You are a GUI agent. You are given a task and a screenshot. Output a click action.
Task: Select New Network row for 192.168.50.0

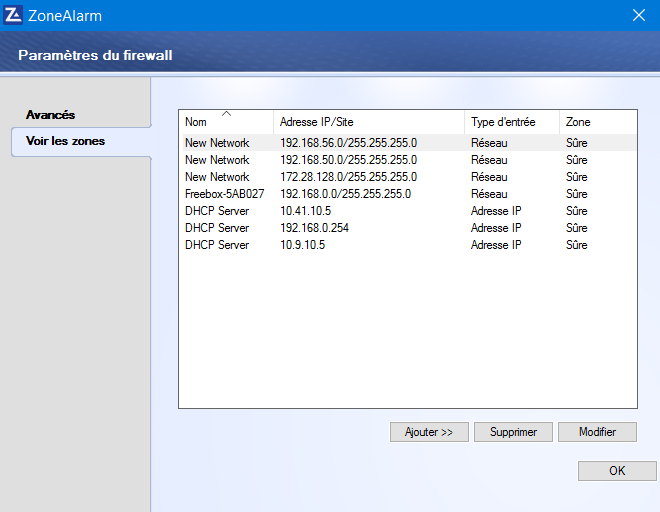pyautogui.click(x=408, y=160)
